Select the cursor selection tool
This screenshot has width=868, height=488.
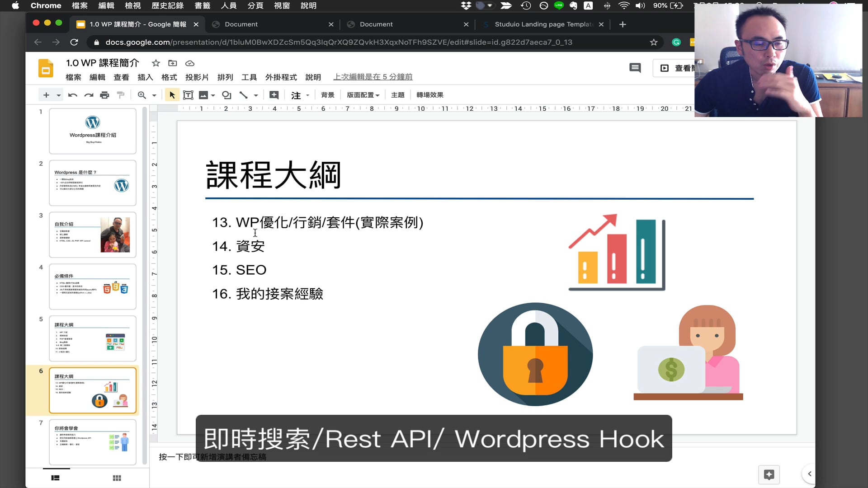click(x=172, y=95)
